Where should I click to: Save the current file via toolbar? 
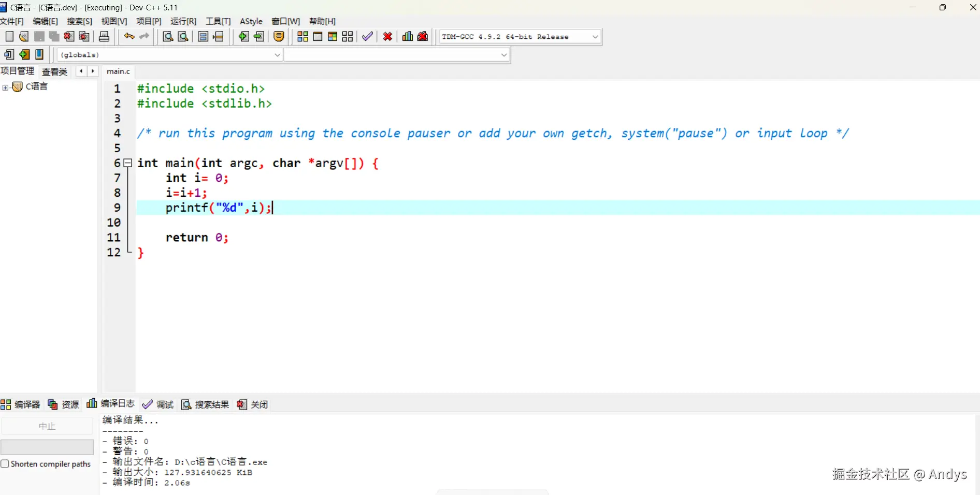pos(39,36)
